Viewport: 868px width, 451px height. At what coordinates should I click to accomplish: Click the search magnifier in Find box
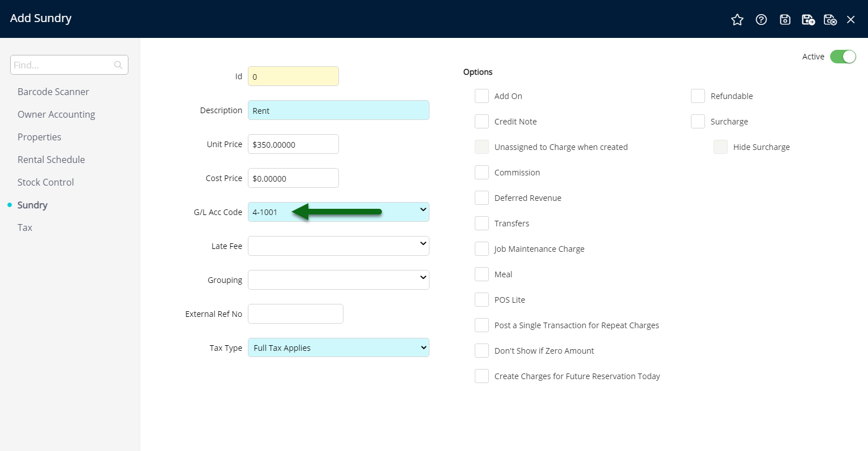(118, 65)
